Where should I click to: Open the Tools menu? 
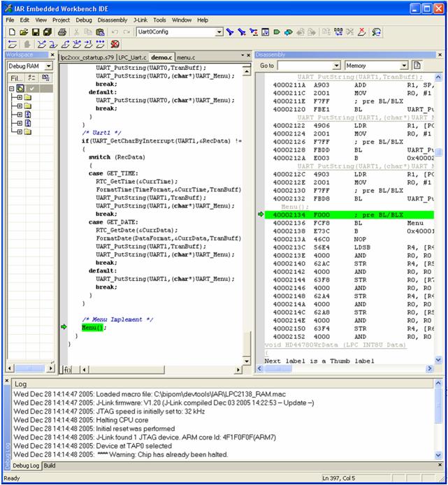pyautogui.click(x=159, y=20)
